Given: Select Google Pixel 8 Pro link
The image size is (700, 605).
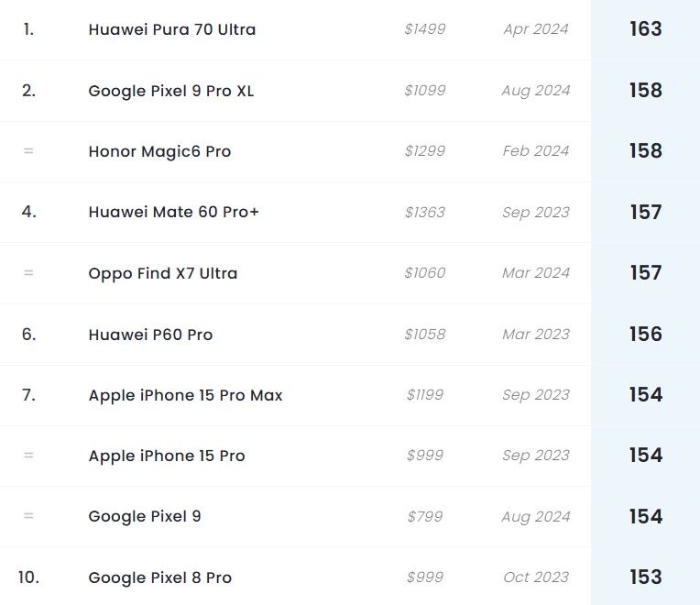Looking at the screenshot, I should pyautogui.click(x=159, y=577).
